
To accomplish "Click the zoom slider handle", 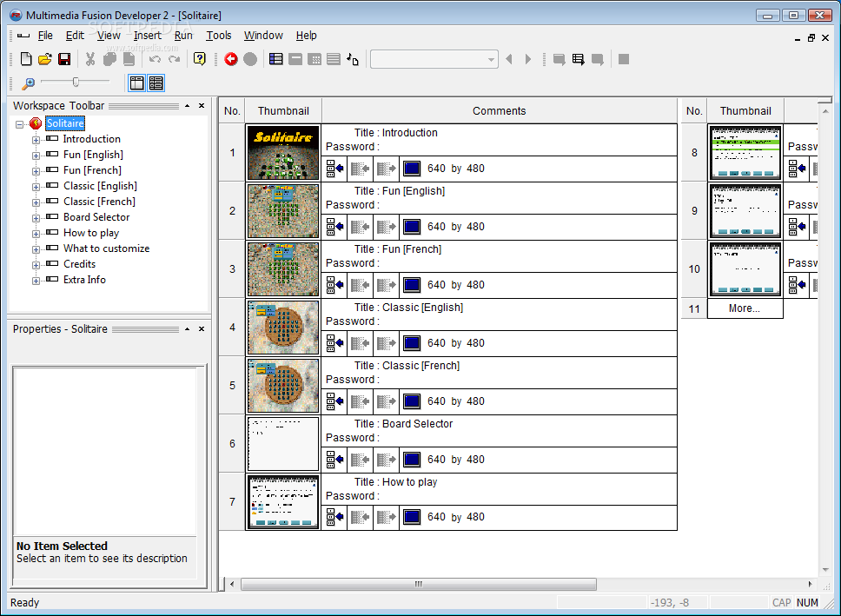I will click(76, 82).
